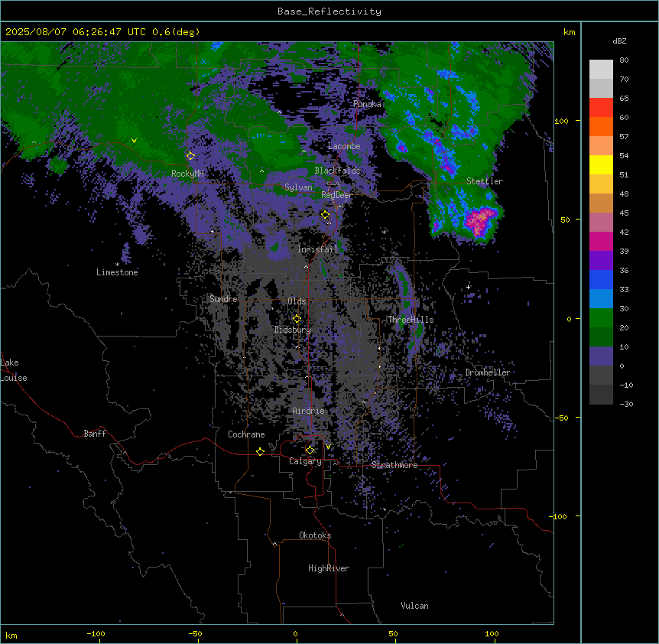The height and width of the screenshot is (644, 659).
Task: Click the 100 km mark on the right axis
Action: tap(561, 121)
